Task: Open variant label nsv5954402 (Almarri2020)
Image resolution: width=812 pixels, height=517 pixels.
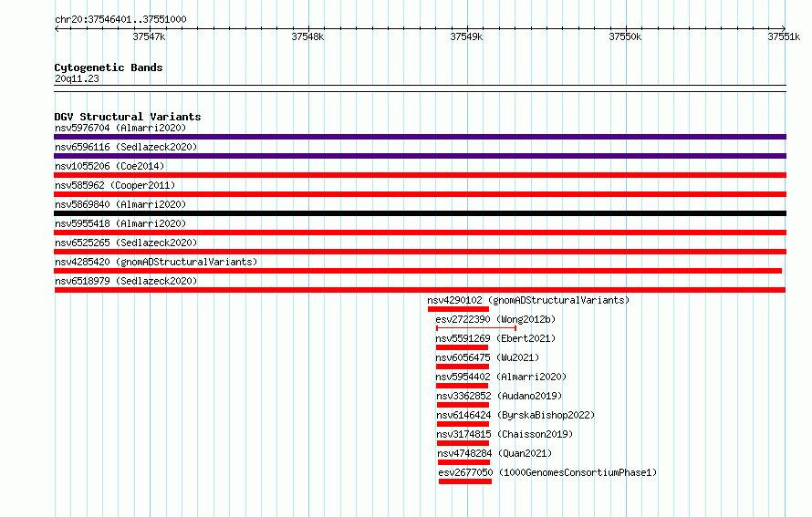Action: (501, 377)
